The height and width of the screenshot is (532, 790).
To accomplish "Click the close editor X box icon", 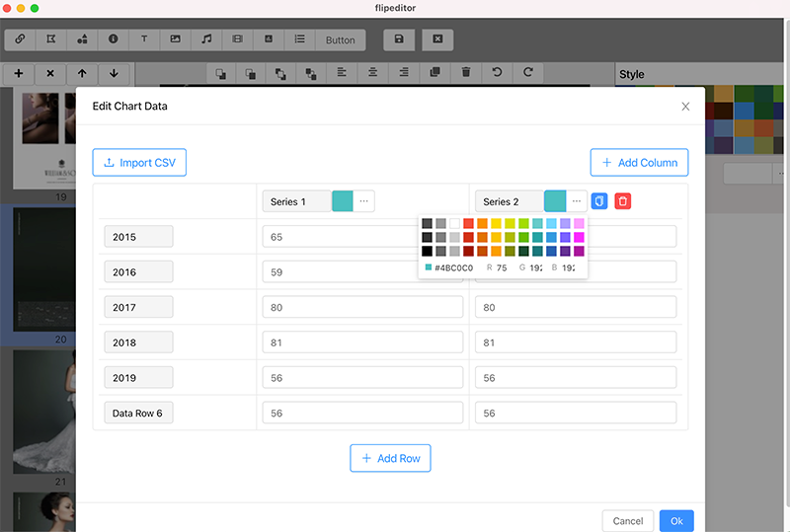I will coord(437,39).
